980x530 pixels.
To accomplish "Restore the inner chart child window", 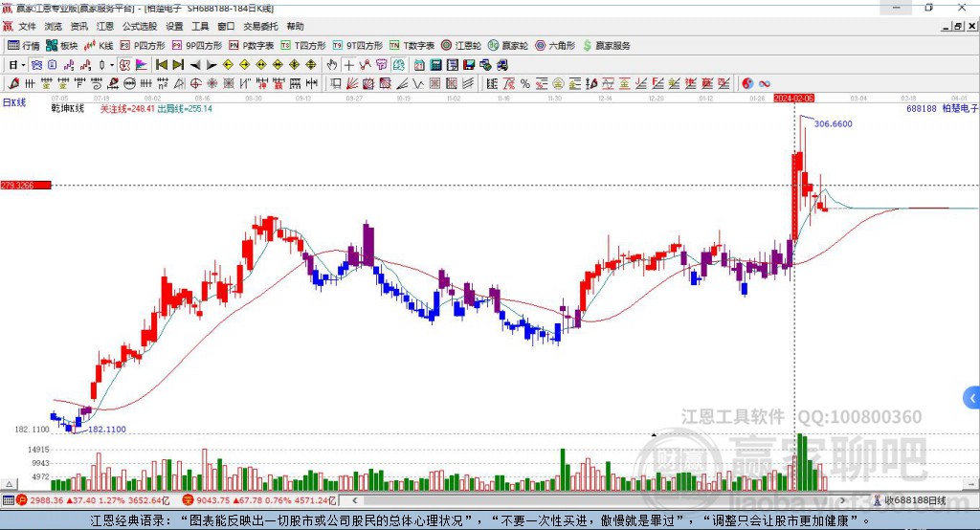I will [958, 26].
